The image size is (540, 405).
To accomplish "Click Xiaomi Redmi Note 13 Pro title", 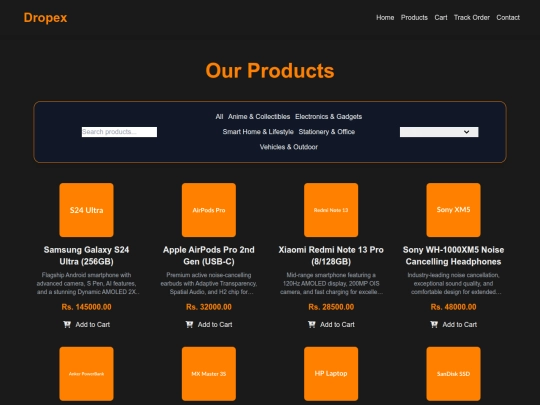I will tap(331, 256).
